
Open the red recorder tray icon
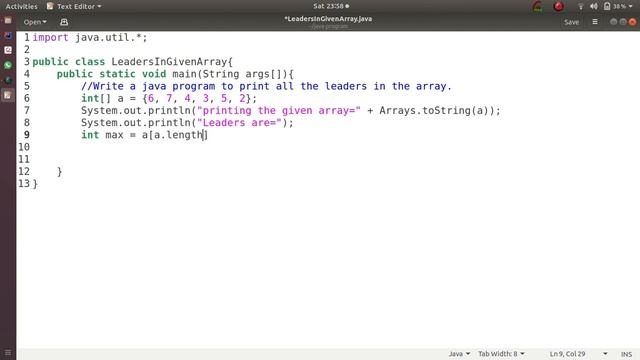[x=558, y=7]
